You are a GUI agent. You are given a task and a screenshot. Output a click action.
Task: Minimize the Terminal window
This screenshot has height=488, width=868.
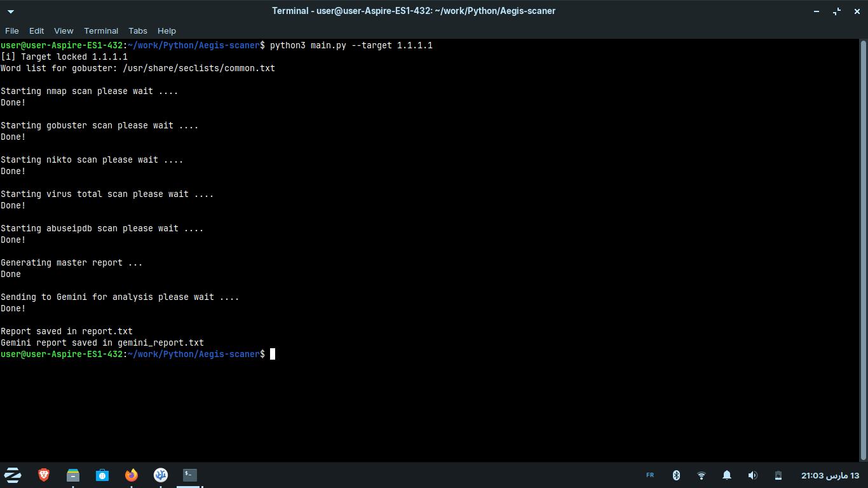817,11
